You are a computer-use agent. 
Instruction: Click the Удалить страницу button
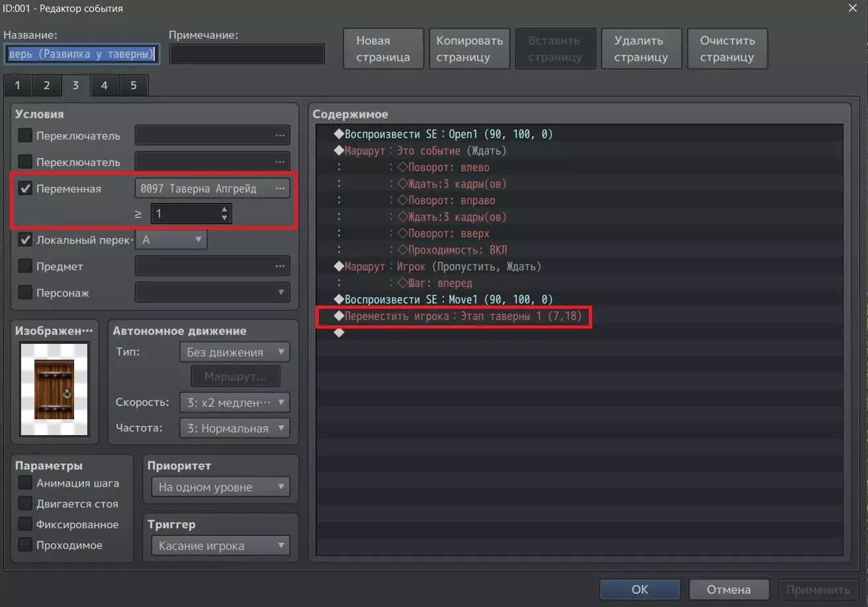click(642, 48)
